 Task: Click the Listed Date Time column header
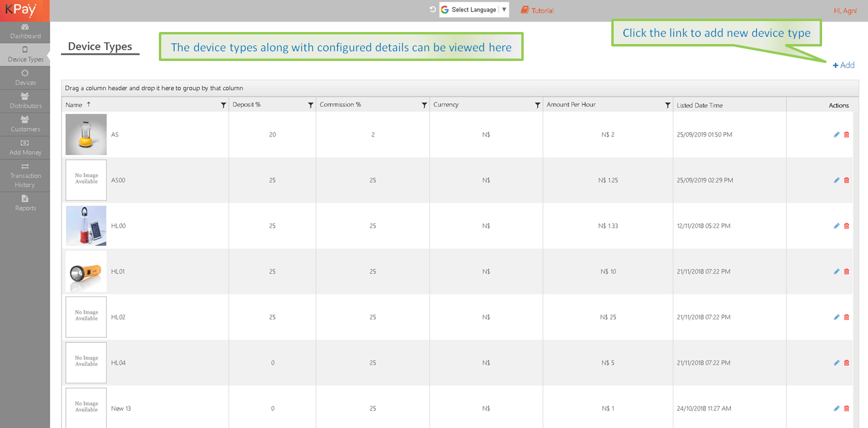(699, 105)
